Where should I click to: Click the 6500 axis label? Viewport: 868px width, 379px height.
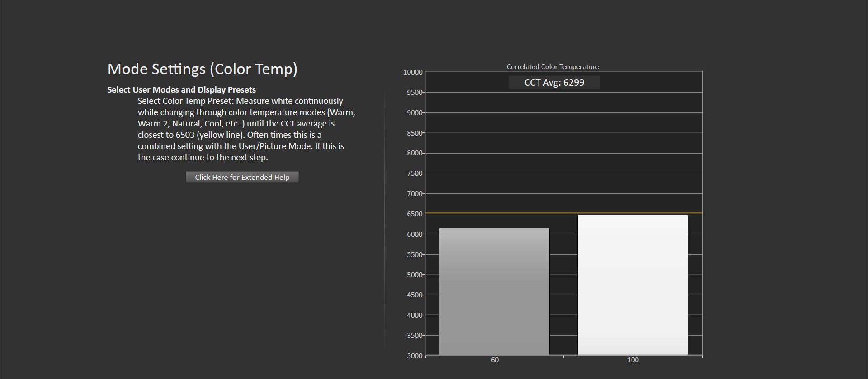pyautogui.click(x=415, y=214)
